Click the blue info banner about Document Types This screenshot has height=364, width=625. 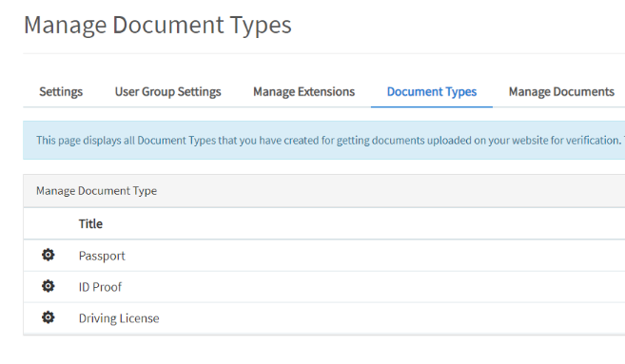point(324,141)
